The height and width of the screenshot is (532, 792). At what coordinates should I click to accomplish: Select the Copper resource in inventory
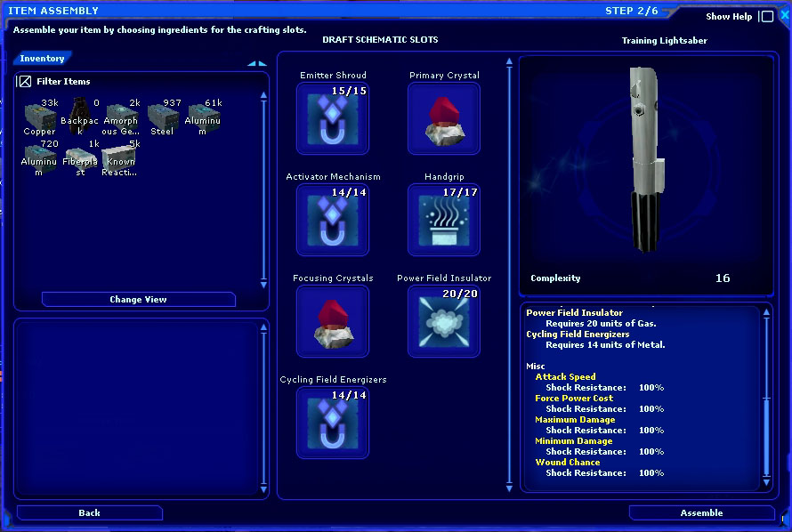pyautogui.click(x=39, y=117)
